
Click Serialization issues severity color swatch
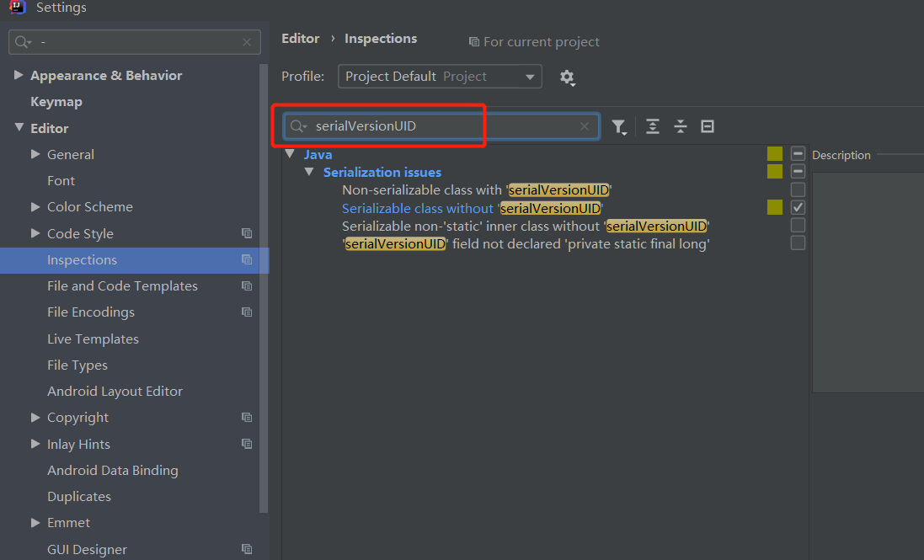(775, 171)
